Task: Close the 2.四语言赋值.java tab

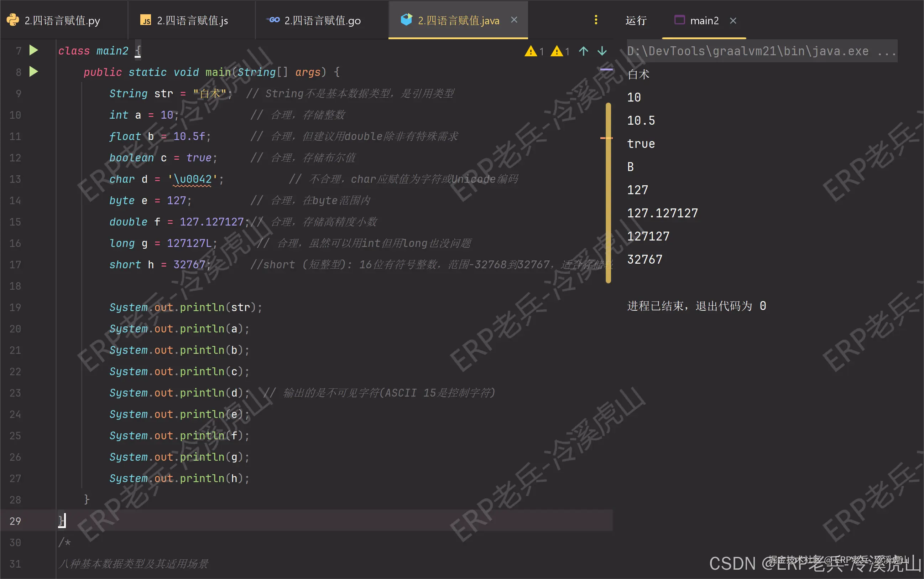Action: tap(514, 20)
